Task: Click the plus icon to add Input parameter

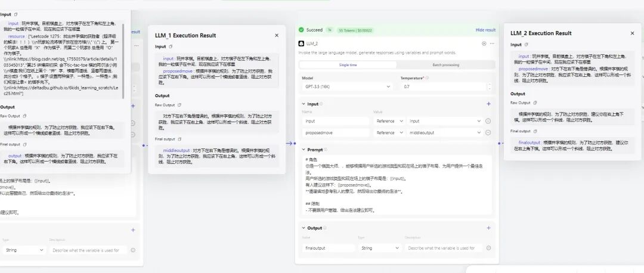Action: (x=488, y=104)
